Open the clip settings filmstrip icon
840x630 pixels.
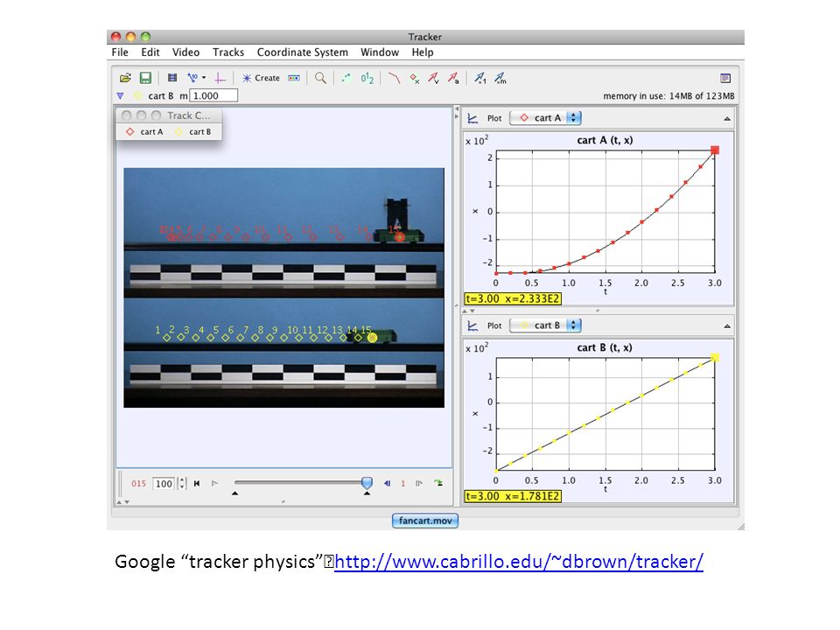pyautogui.click(x=172, y=78)
